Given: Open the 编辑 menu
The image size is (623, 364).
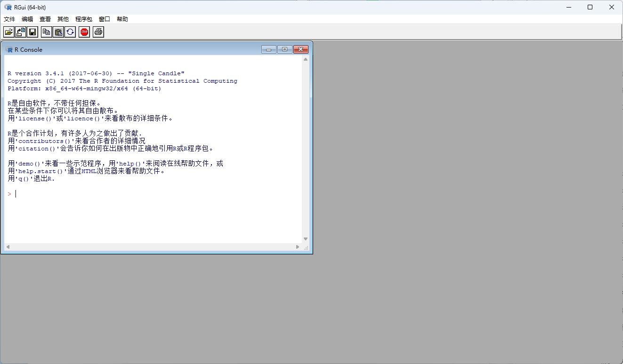Looking at the screenshot, I should click(x=27, y=19).
